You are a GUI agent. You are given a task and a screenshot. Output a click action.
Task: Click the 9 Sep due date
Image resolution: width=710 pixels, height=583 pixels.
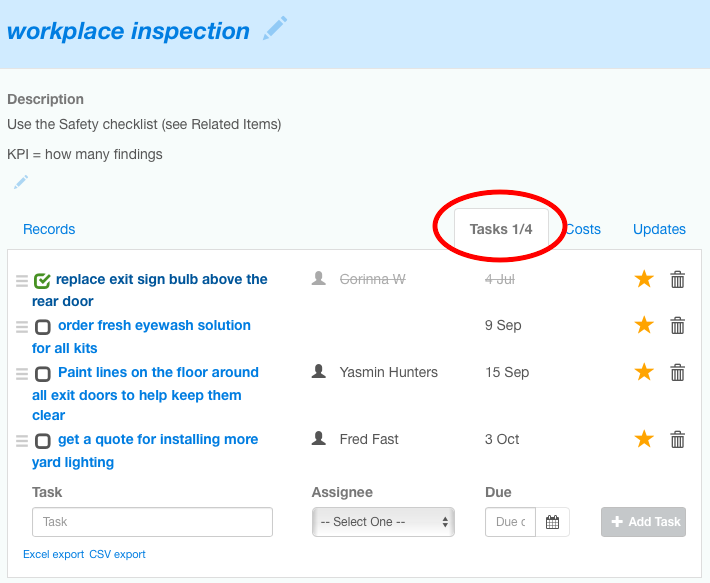503,325
